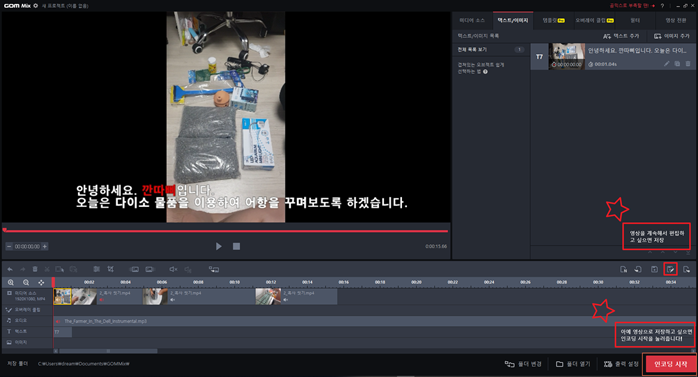The width and height of the screenshot is (698, 377).
Task: Click the fit timeline four-arrows icon
Action: click(x=41, y=283)
